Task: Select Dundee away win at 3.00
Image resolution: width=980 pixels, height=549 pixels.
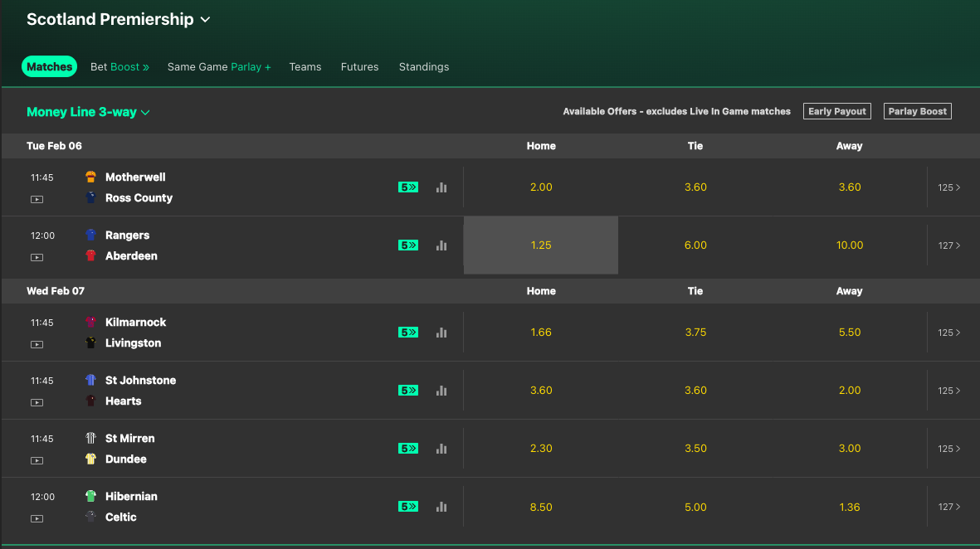Action: click(x=850, y=449)
